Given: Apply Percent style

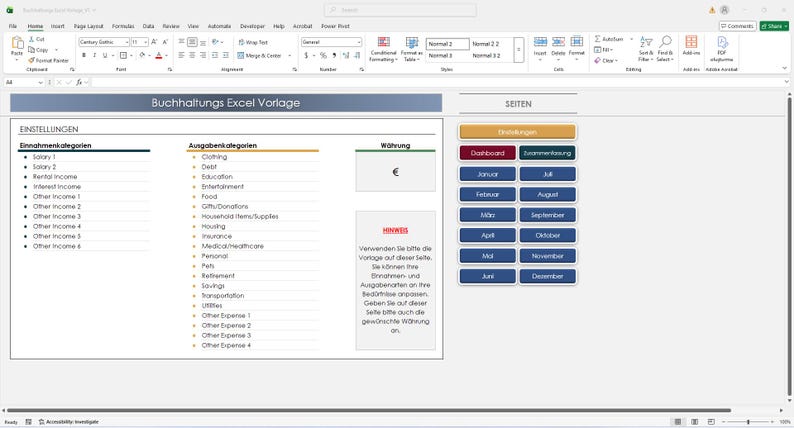Looking at the screenshot, I should [x=323, y=56].
